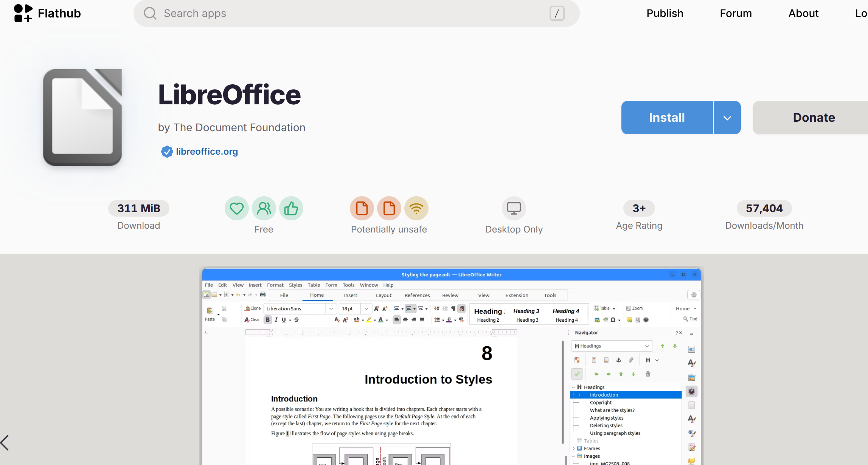Open the Gallery deck in the sidebar

[x=692, y=377]
